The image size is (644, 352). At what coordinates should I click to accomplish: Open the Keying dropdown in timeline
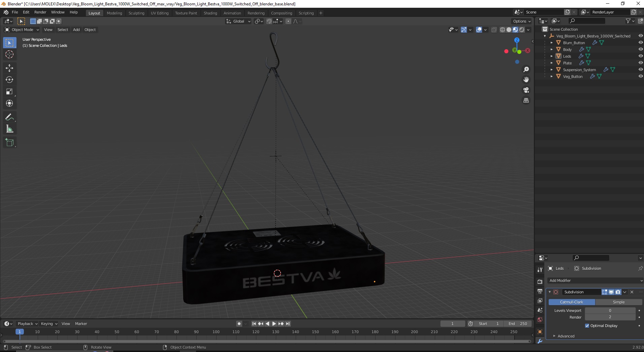tap(49, 324)
